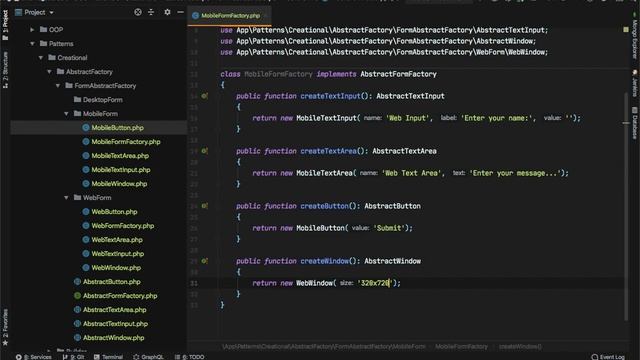Click implements gutter icon beside createTextInput

coord(204,96)
